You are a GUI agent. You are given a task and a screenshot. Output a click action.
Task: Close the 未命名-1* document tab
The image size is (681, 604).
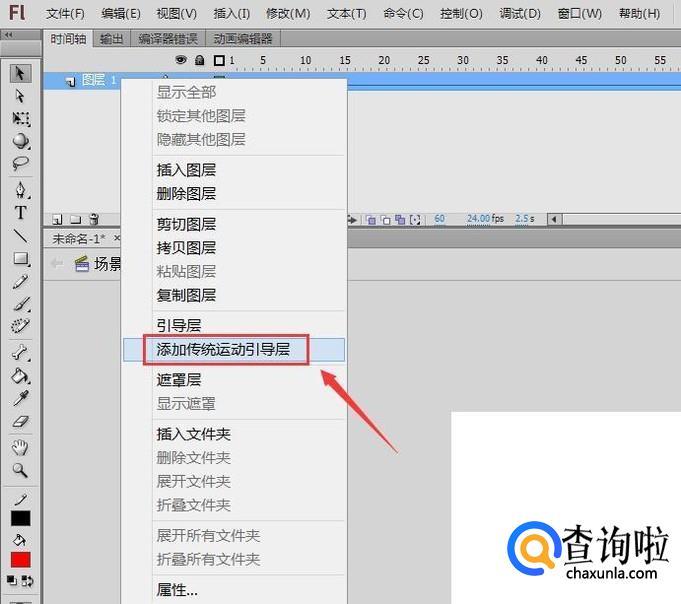click(x=117, y=238)
